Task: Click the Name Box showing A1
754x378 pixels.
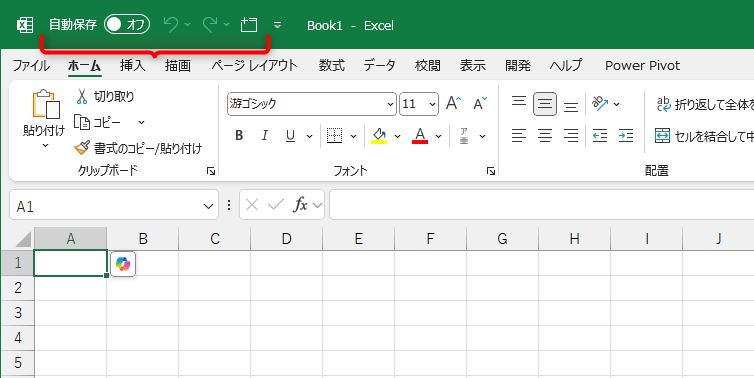Action: point(113,206)
